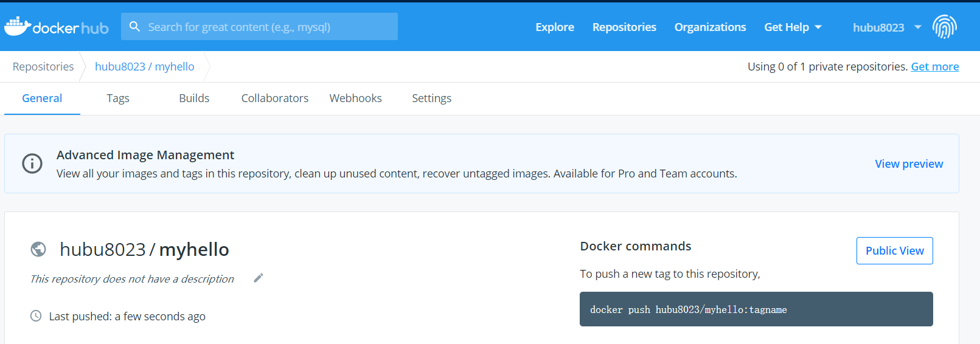This screenshot has width=980, height=344.
Task: Click the info icon in Advanced Image Management banner
Action: [32, 163]
